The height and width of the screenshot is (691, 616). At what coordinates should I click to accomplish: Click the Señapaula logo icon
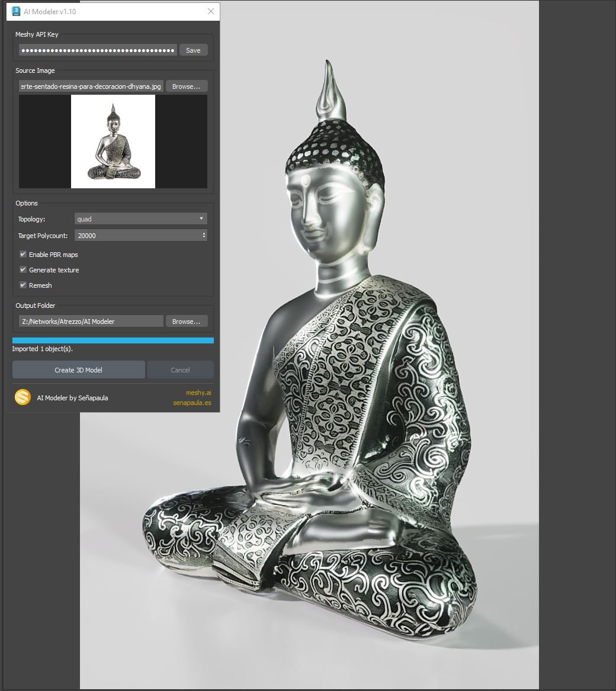pos(23,397)
